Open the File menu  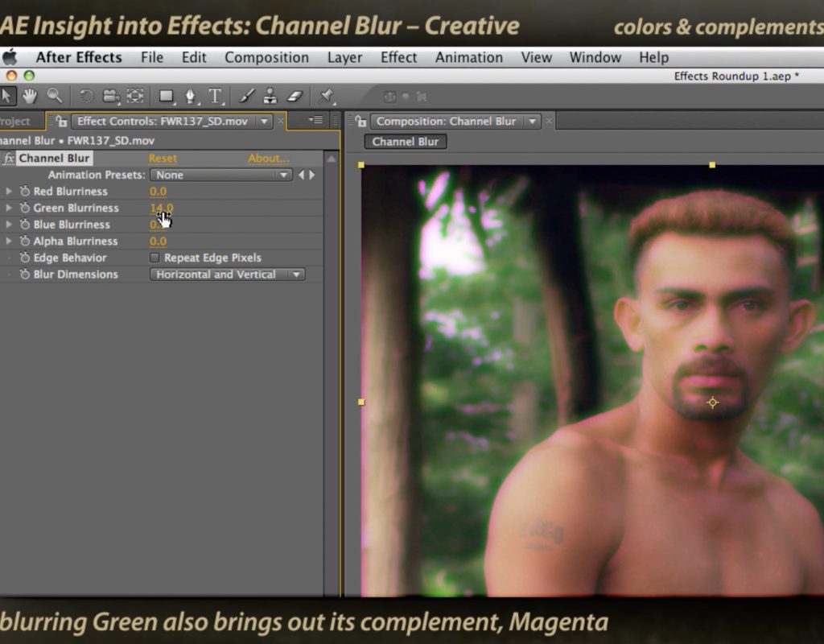[x=152, y=57]
